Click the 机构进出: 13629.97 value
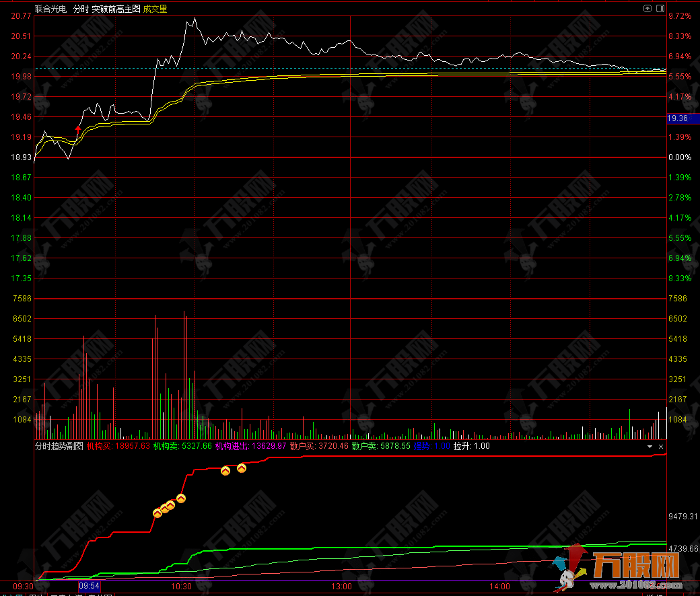700x596 pixels. (x=250, y=446)
